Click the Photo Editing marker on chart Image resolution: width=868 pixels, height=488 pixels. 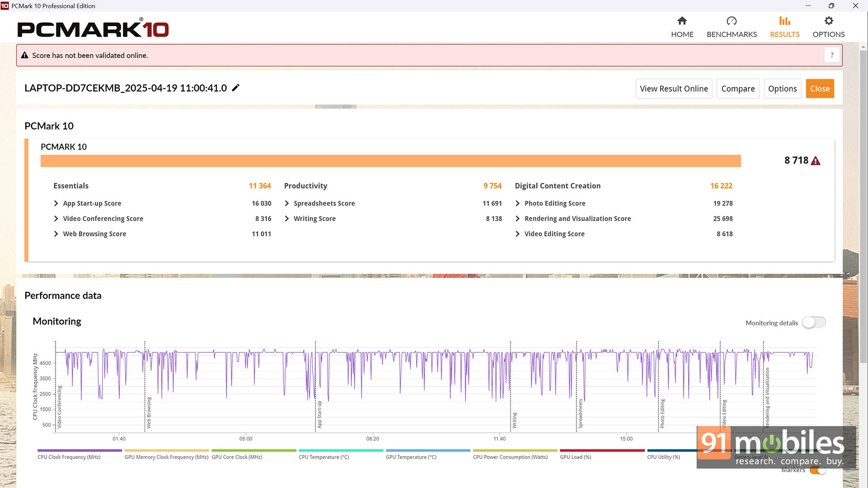(x=662, y=413)
